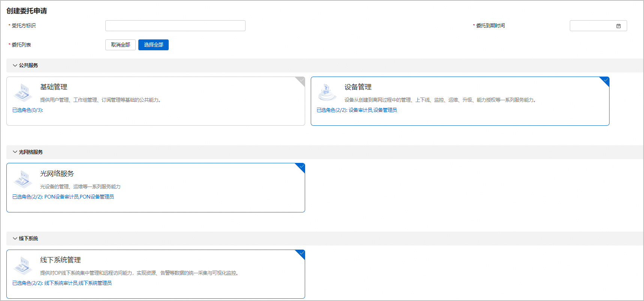644x301 pixels.
Task: Click the 光网络服务 card icon
Action: (x=23, y=179)
